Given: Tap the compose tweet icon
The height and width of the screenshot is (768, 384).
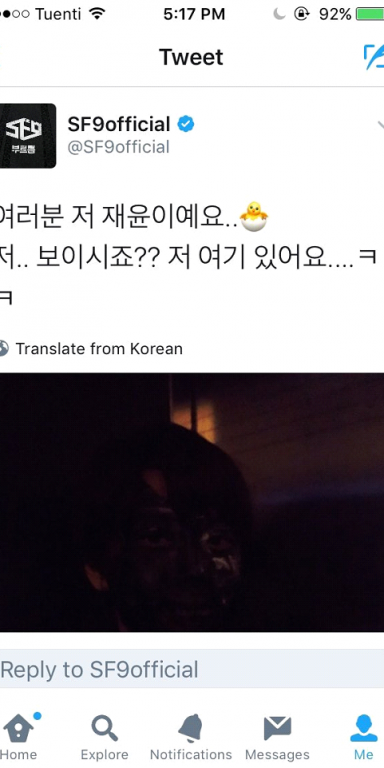Looking at the screenshot, I should click(374, 57).
